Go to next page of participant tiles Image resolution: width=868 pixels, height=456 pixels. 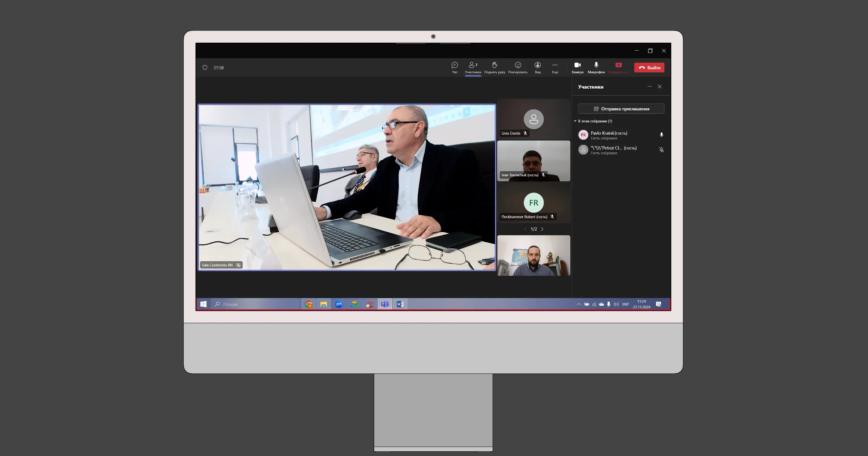point(542,229)
